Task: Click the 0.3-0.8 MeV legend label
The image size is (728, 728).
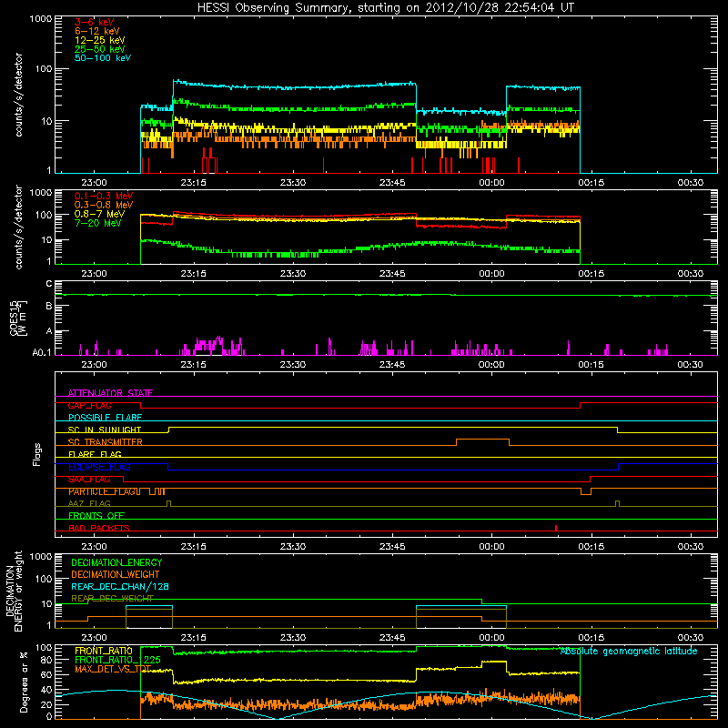Action: point(104,205)
